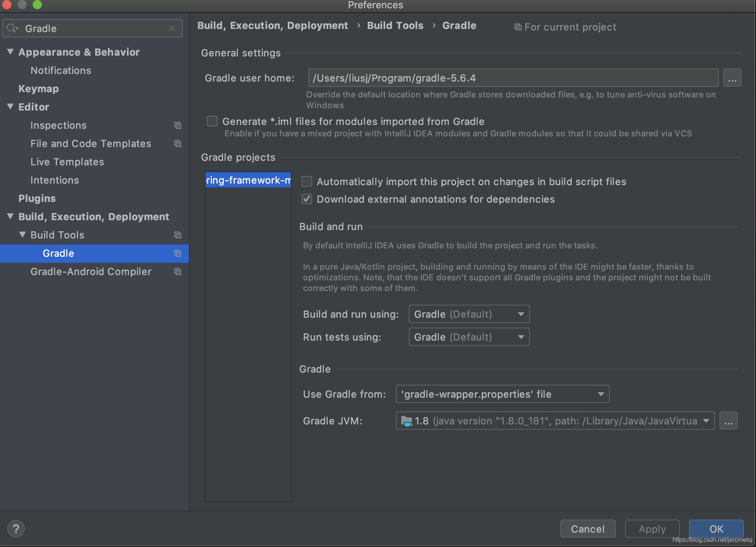The width and height of the screenshot is (756, 547).
Task: Click project-level icon next to Inspections
Action: coord(177,125)
